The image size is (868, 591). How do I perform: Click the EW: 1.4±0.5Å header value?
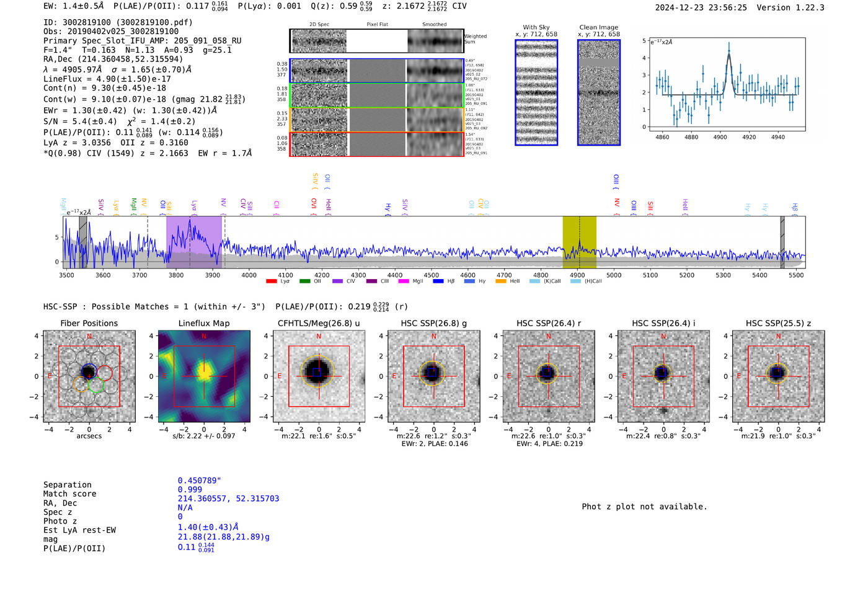[74, 6]
